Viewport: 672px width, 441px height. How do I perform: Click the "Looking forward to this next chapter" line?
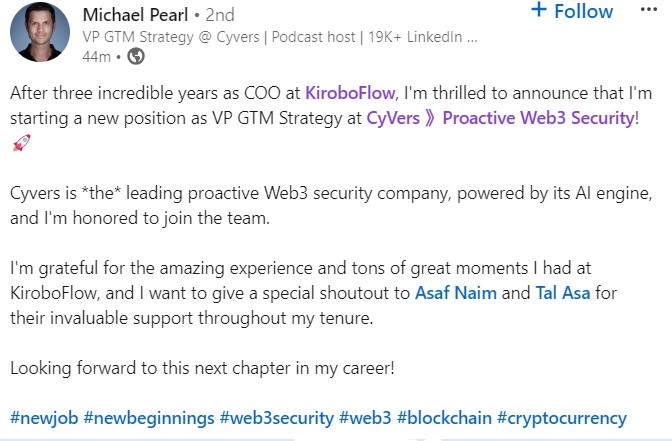click(x=202, y=368)
